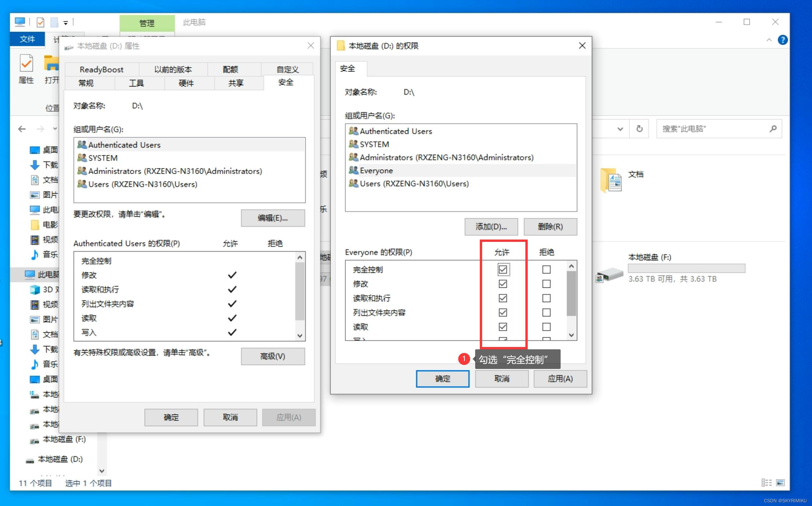Click scroll-up arrow in properties permissions list
812x506 pixels.
[300, 257]
